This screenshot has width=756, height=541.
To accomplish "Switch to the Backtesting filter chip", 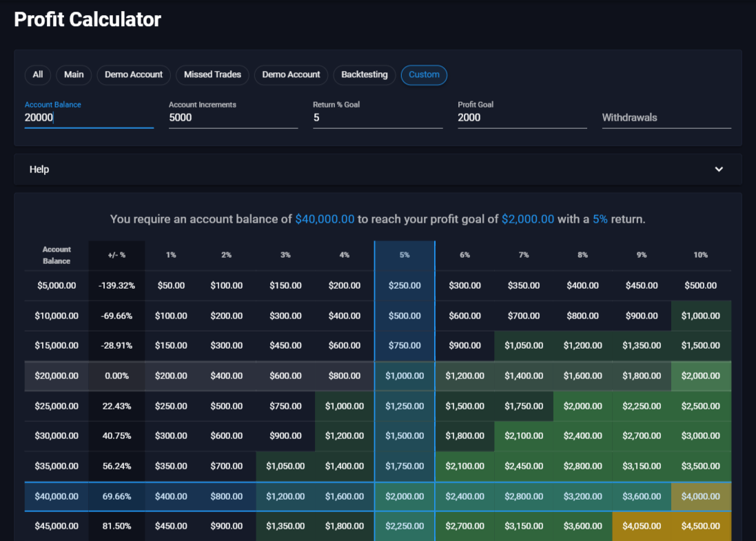I will tap(364, 75).
